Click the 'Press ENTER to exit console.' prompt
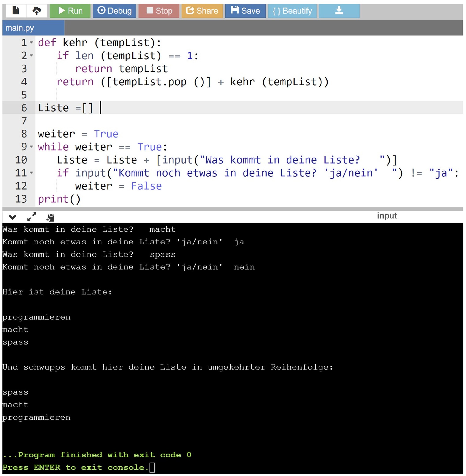This screenshot has width=466, height=476. 76,467
